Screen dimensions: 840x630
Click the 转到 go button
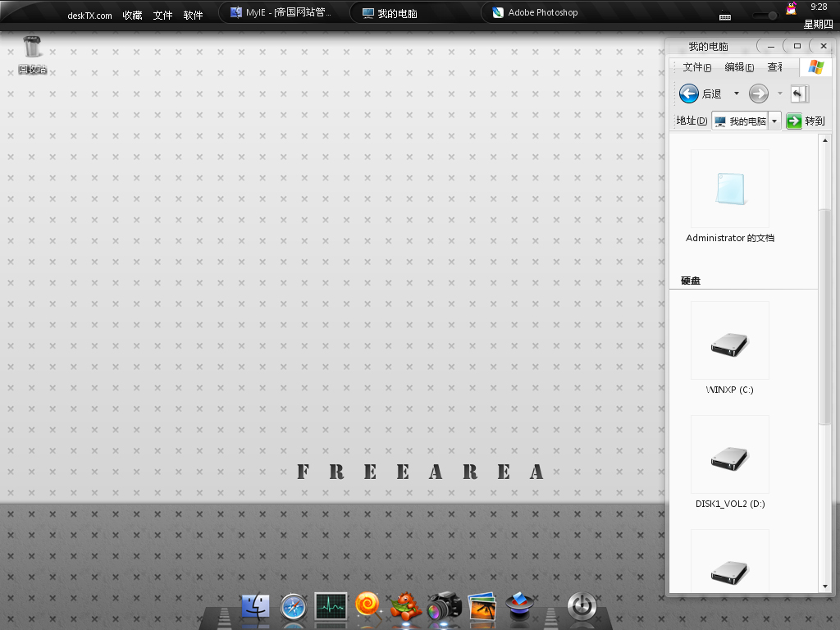tap(806, 121)
